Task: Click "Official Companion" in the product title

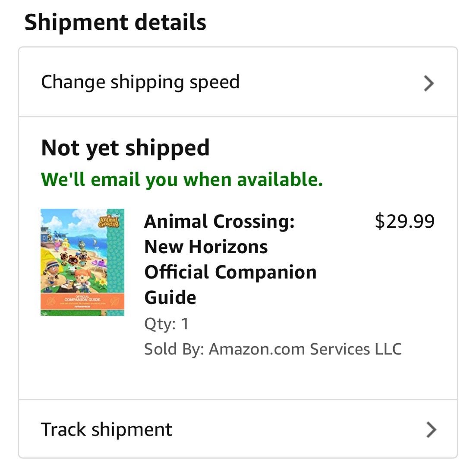Action: click(230, 272)
